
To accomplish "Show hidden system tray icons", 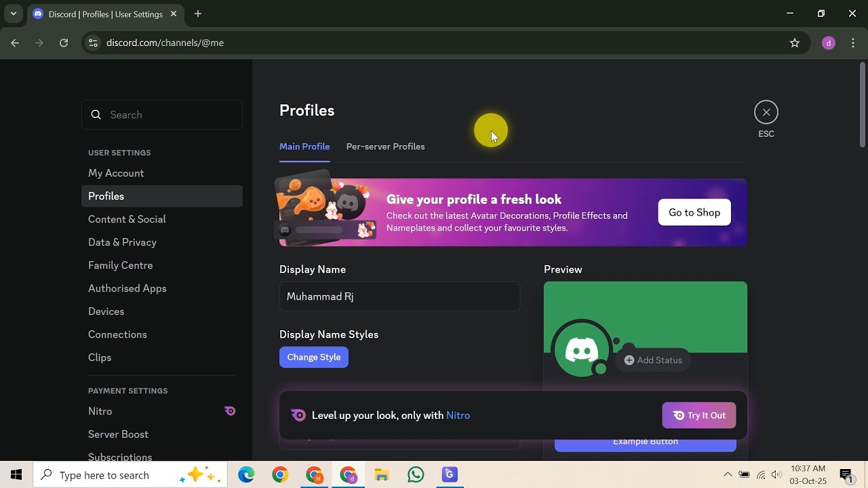I will click(x=728, y=474).
